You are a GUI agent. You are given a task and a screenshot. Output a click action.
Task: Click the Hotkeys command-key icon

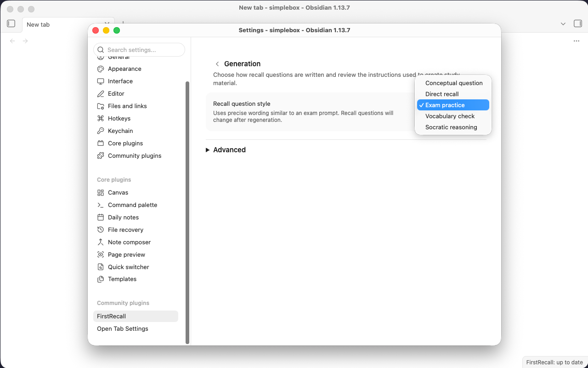pos(101,119)
